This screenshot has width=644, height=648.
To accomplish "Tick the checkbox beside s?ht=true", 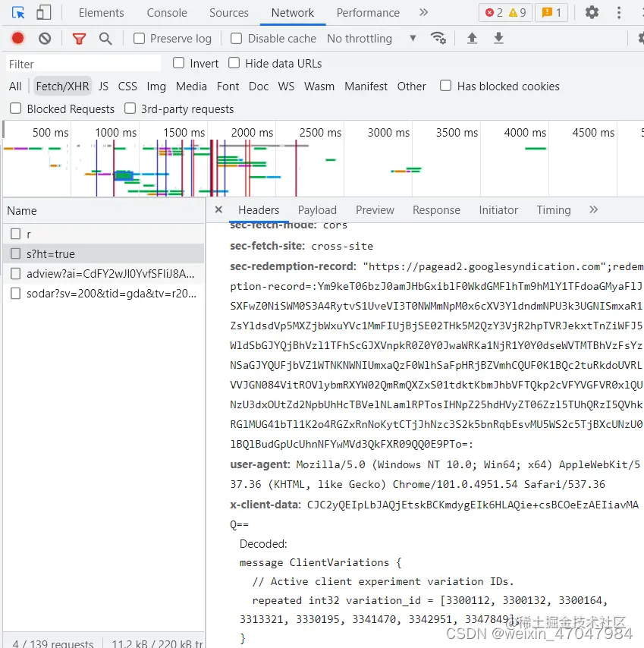I will [16, 253].
